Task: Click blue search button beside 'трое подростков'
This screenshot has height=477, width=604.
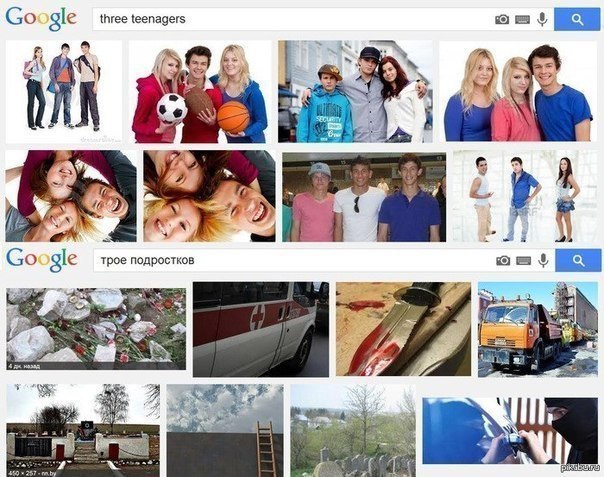Action: (578, 260)
